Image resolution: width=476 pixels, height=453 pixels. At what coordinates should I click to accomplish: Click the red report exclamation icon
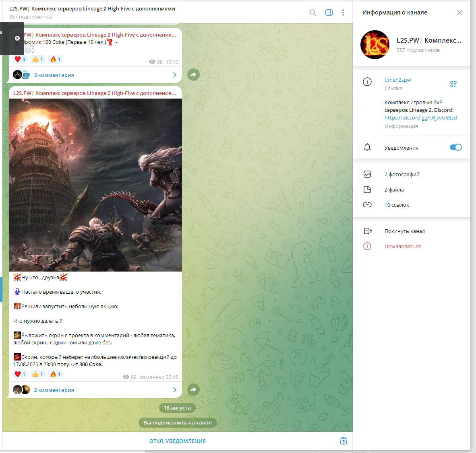point(367,246)
